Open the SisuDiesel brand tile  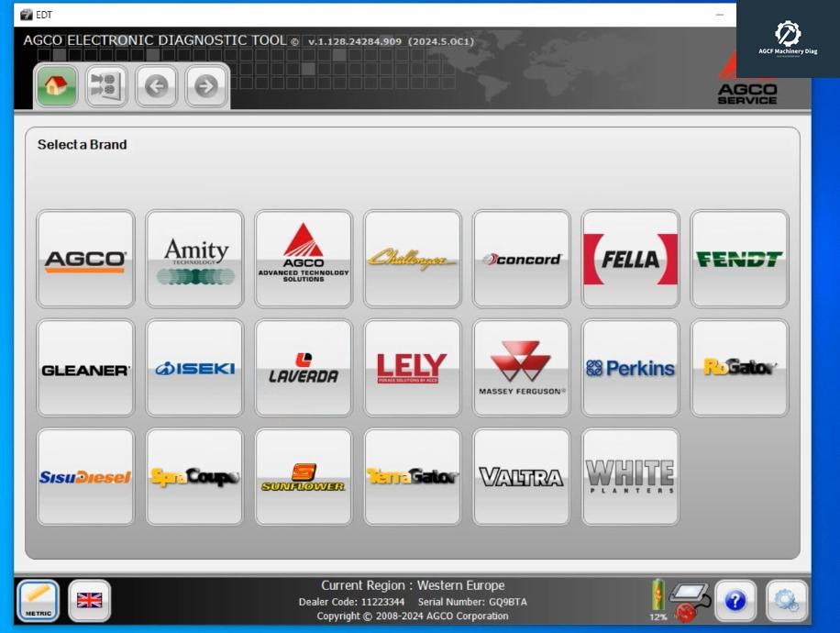coord(85,477)
